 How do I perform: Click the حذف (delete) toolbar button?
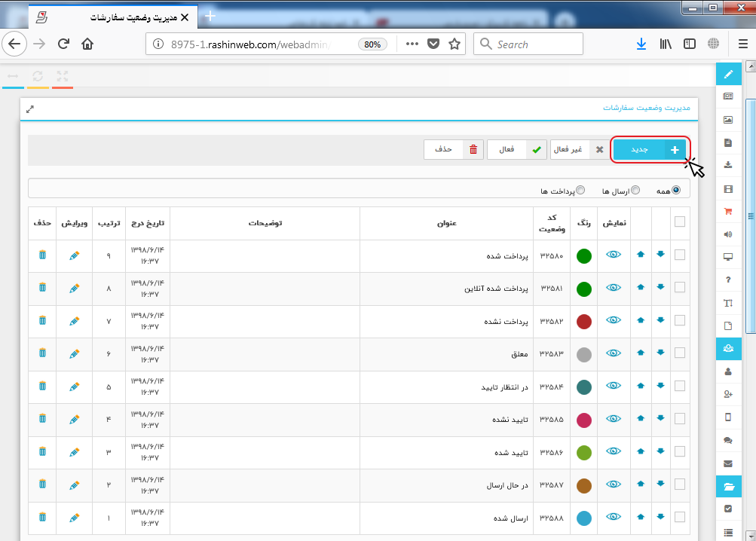click(454, 149)
